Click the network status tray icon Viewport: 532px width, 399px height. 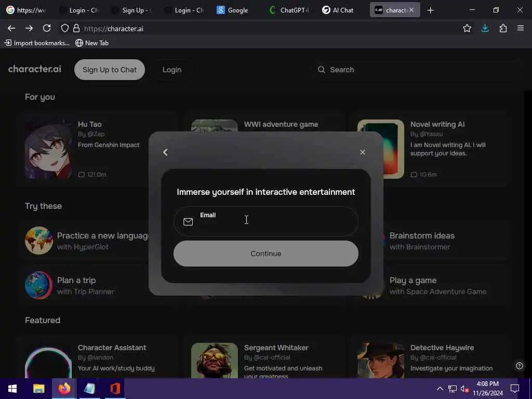pos(452,389)
